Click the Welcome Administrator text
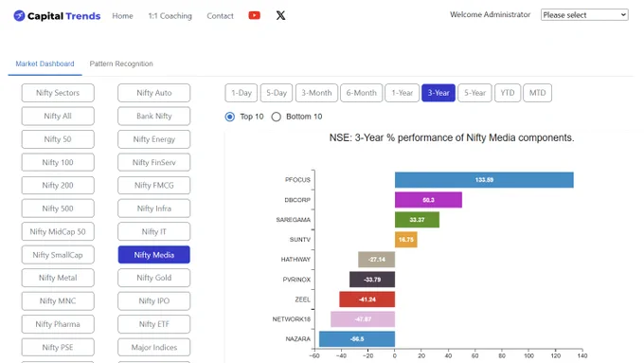The height and width of the screenshot is (363, 644). [x=491, y=14]
